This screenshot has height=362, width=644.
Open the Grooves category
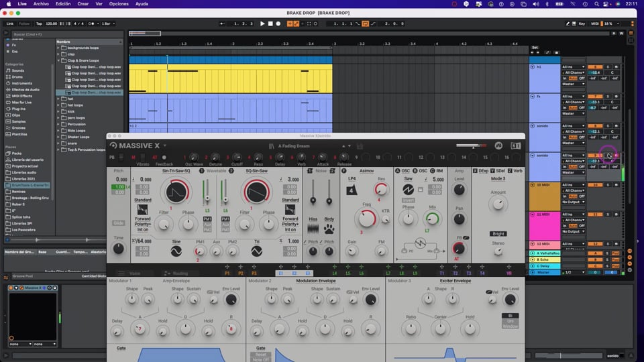(19, 127)
